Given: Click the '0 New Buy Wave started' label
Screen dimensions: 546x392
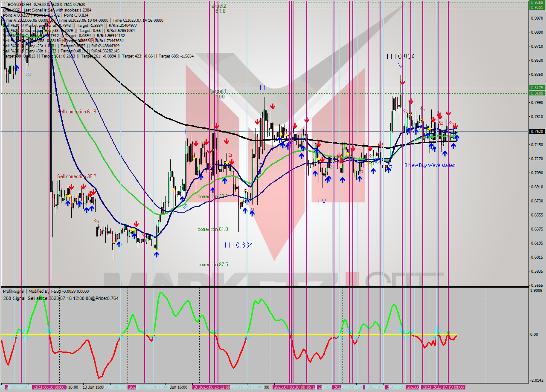Looking at the screenshot, I should tap(430, 165).
